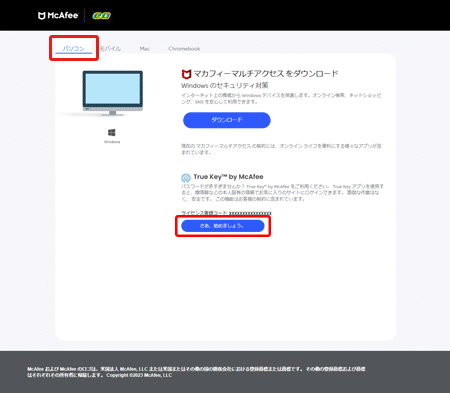
Task: Click the マカフィーマルチアクセスをダウンロード heading
Action: pyautogui.click(x=266, y=74)
